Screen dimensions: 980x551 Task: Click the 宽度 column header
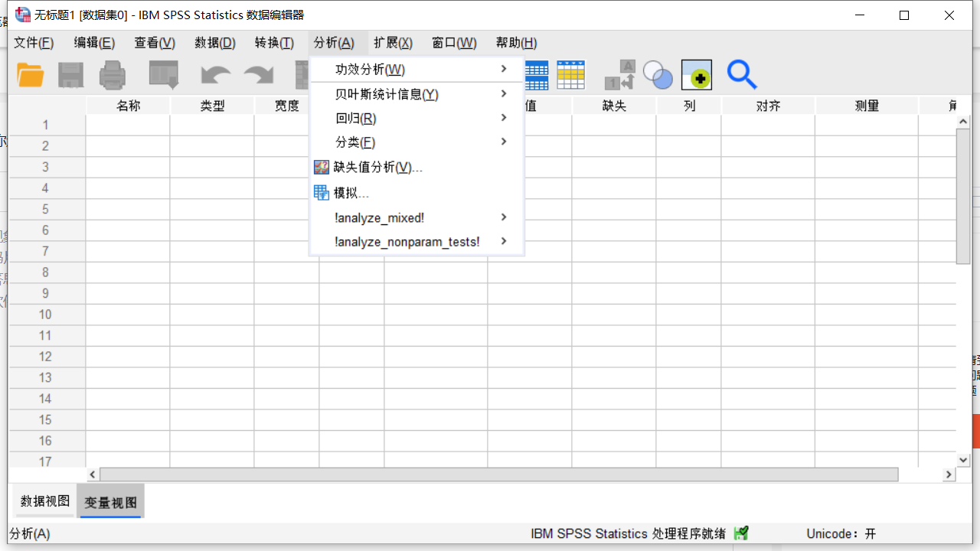pyautogui.click(x=287, y=106)
